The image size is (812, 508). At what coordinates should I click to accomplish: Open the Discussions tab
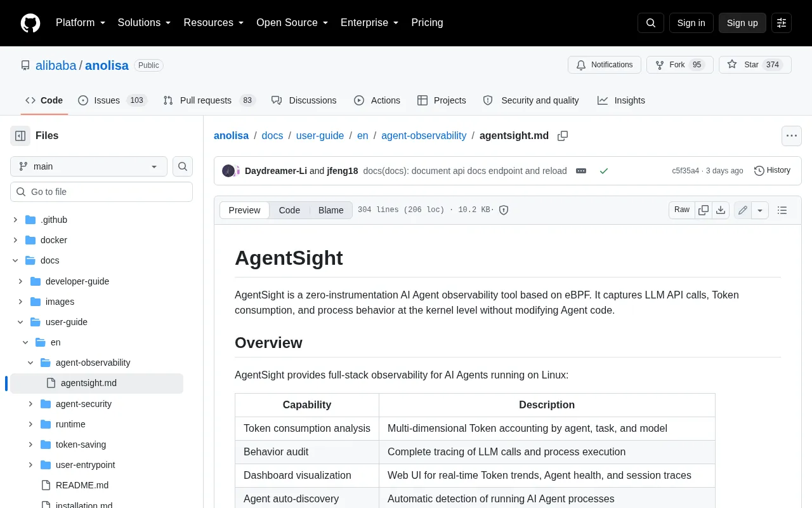coord(304,100)
